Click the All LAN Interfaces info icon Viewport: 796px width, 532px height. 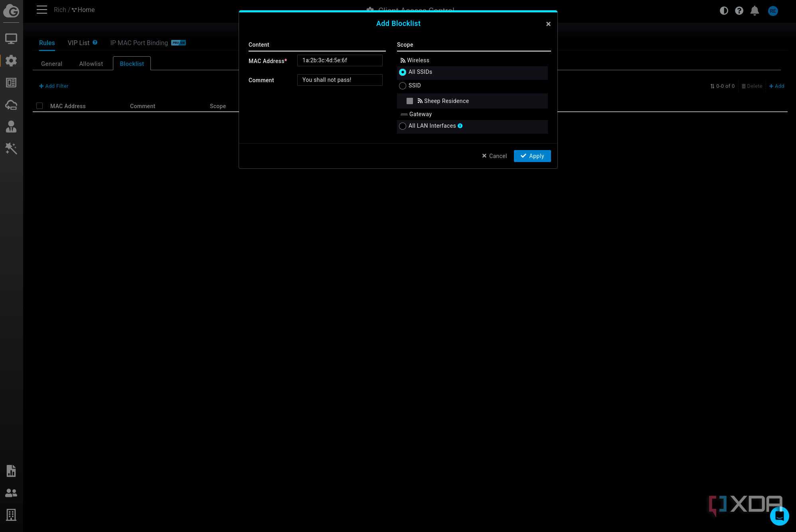point(460,126)
